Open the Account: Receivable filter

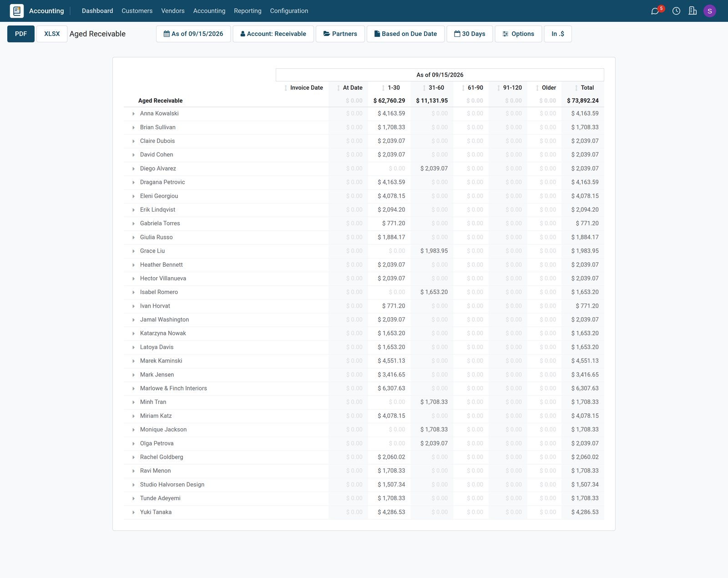tap(273, 34)
